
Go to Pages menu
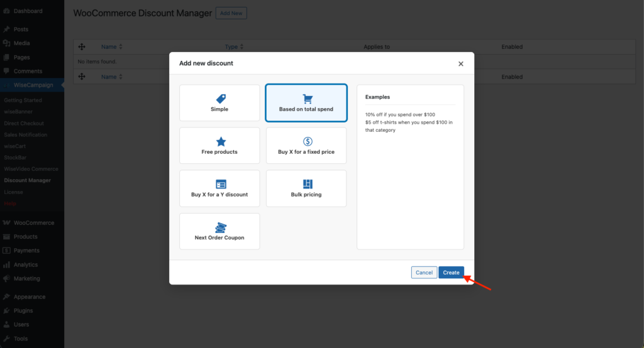point(22,57)
